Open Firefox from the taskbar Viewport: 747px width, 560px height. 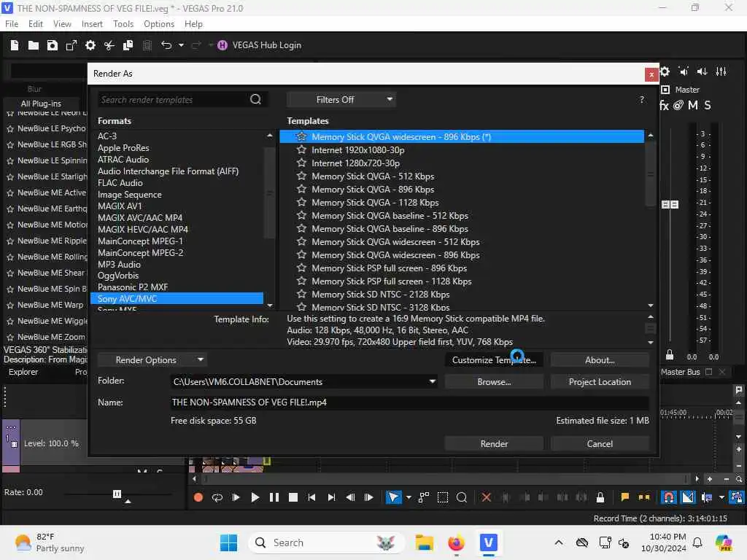coord(456,542)
